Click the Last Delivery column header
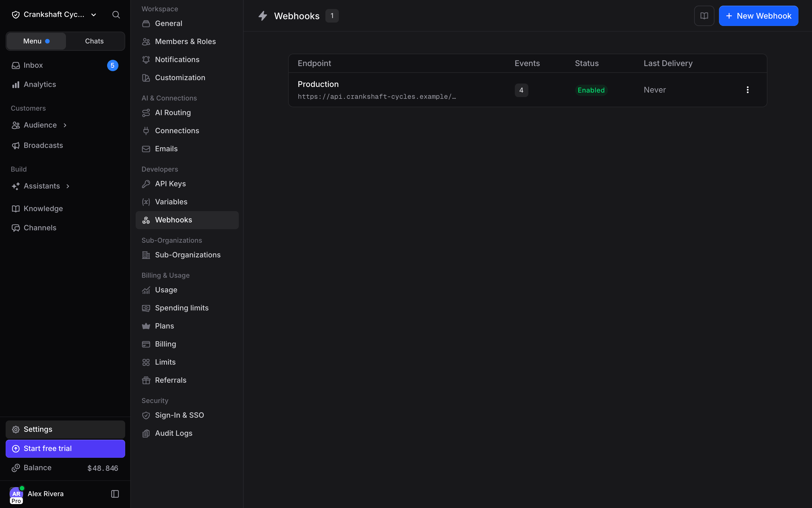This screenshot has width=812, height=508. click(668, 63)
